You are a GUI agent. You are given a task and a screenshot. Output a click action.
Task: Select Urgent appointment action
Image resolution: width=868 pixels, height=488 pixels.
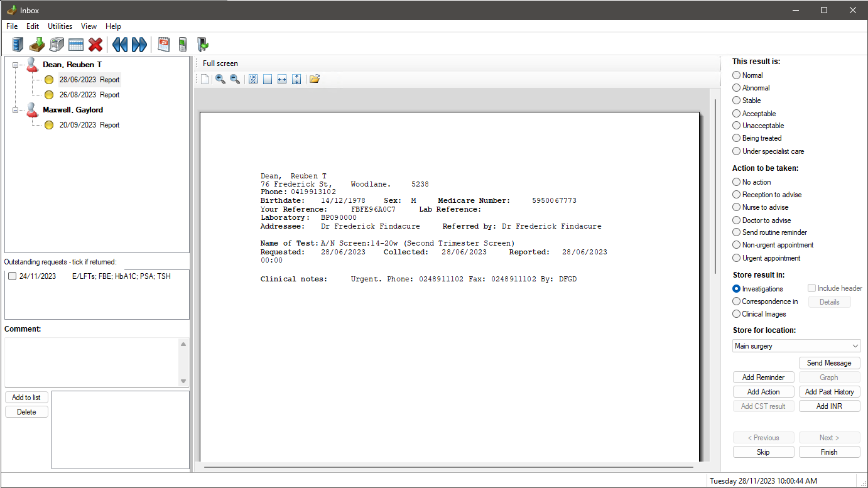tap(737, 258)
